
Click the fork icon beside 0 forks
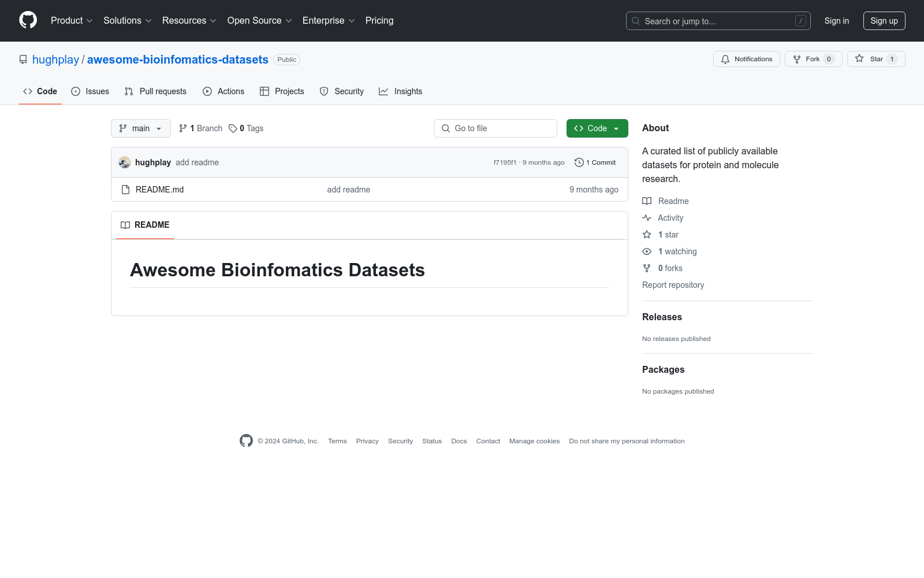tap(647, 268)
